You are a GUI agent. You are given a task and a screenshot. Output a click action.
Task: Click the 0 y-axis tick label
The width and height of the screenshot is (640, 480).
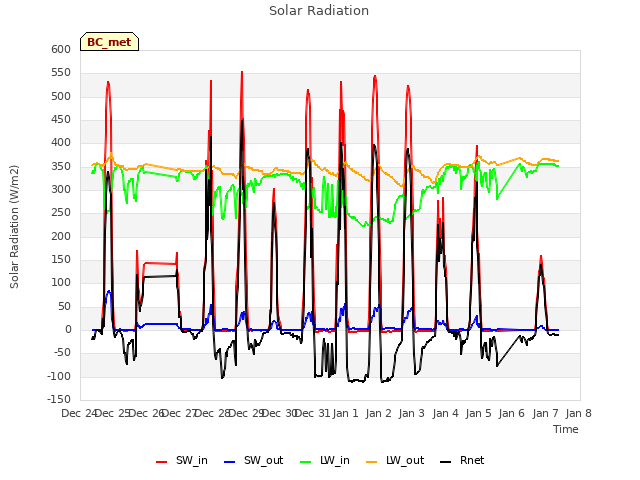tap(68, 330)
